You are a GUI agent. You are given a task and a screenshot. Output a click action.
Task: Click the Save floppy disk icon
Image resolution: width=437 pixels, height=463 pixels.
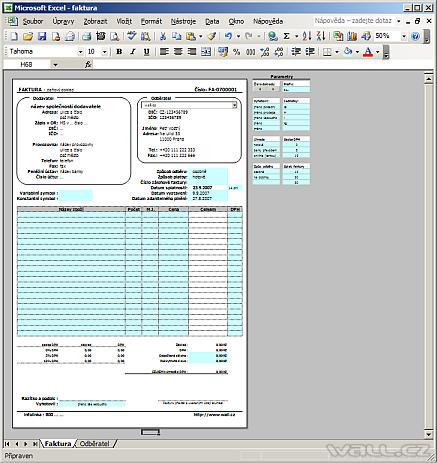(42, 36)
